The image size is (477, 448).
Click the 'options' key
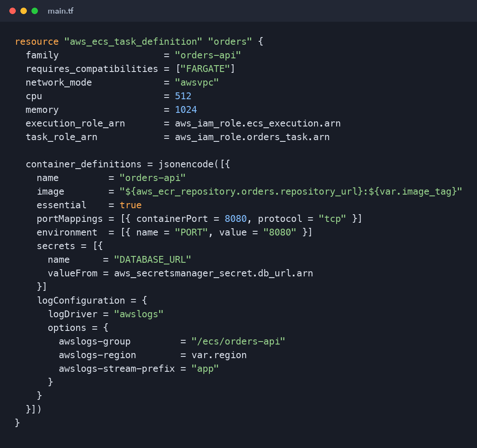67,328
